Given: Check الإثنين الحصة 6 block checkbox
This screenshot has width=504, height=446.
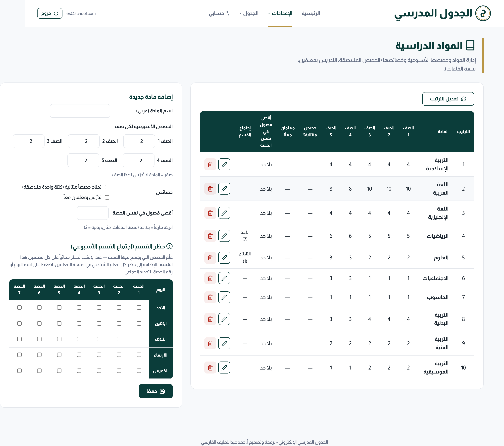Looking at the screenshot, I should point(39,323).
